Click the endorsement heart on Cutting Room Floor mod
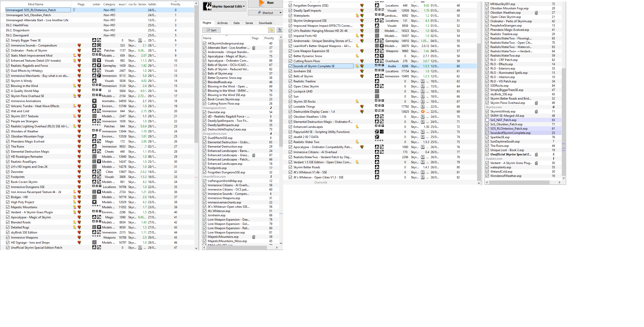The height and width of the screenshot is (327, 644). (x=362, y=61)
